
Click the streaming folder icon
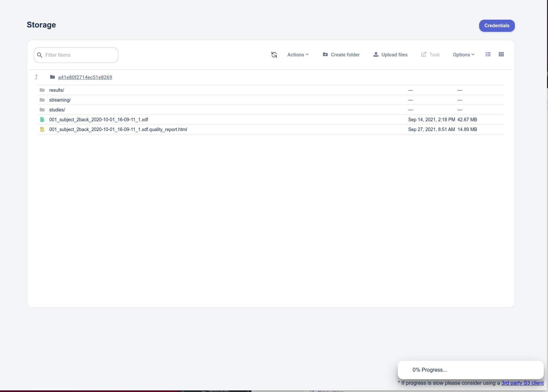[x=42, y=100]
